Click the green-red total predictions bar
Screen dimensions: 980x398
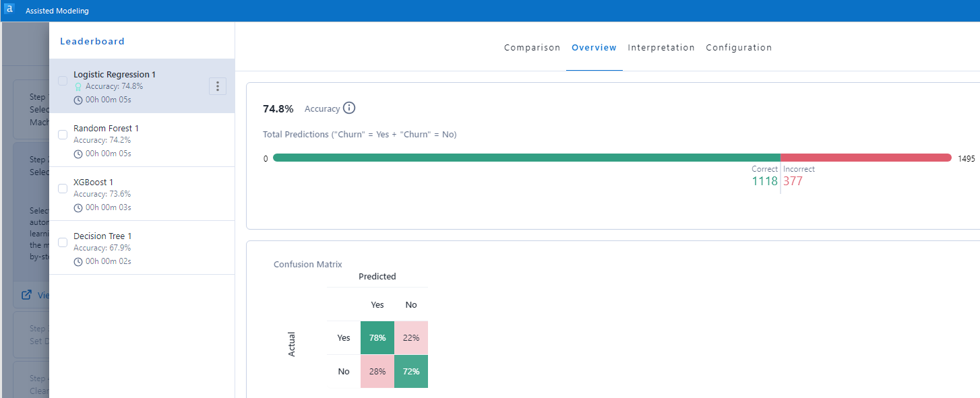point(607,158)
